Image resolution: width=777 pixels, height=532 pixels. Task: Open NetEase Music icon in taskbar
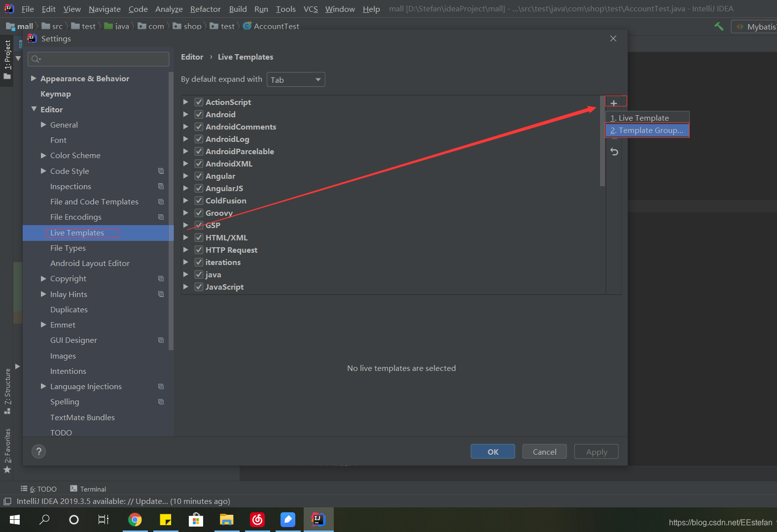pyautogui.click(x=257, y=520)
